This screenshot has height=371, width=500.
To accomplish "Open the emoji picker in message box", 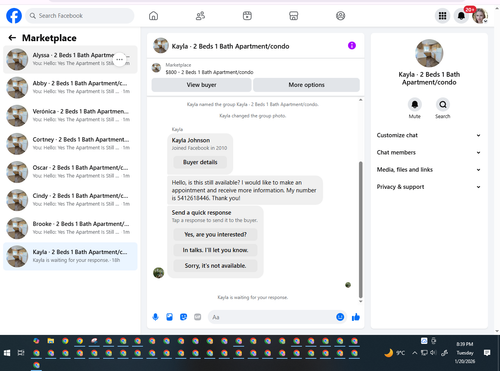I will coord(340,317).
